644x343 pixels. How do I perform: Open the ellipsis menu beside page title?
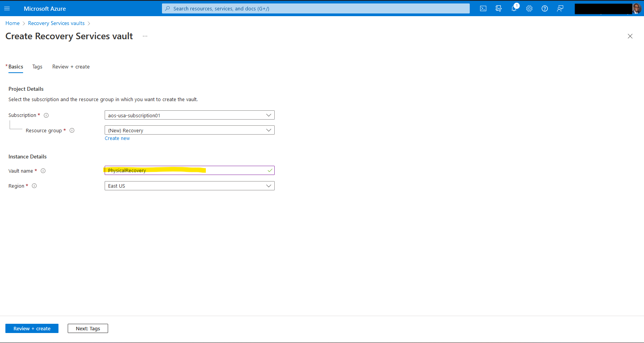[x=145, y=36]
